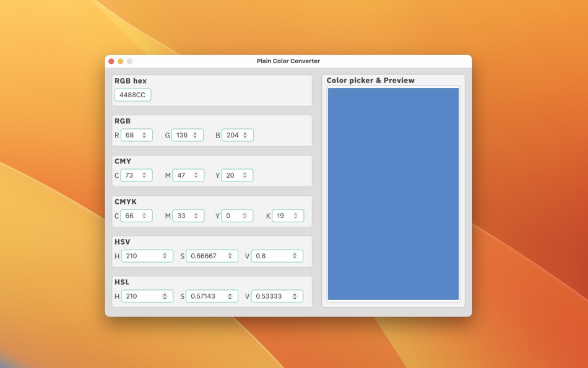588x368 pixels.
Task: Click the HSV section label
Action: [123, 242]
